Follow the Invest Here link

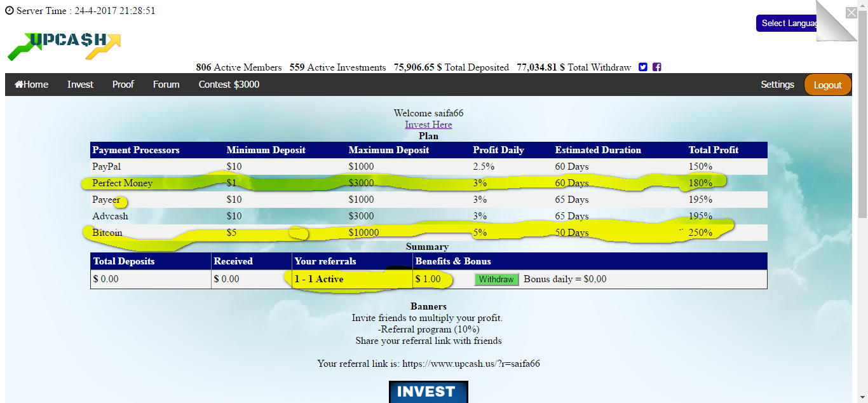(x=428, y=125)
